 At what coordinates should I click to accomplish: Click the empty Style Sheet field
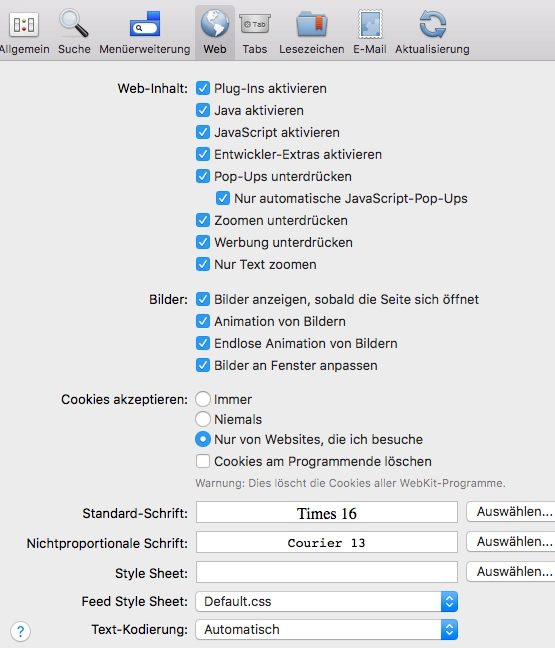326,572
